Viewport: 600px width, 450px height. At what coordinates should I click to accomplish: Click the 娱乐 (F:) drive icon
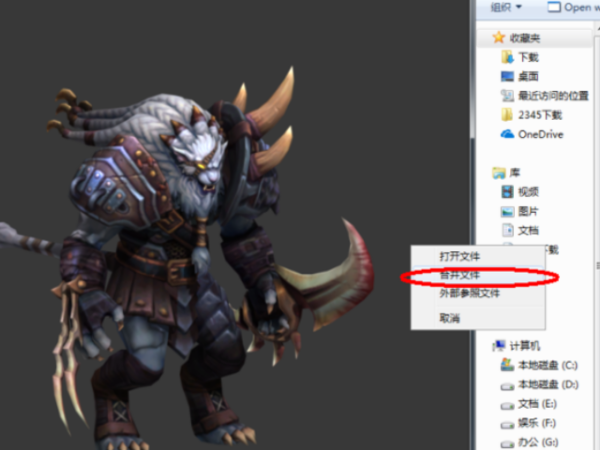point(507,425)
